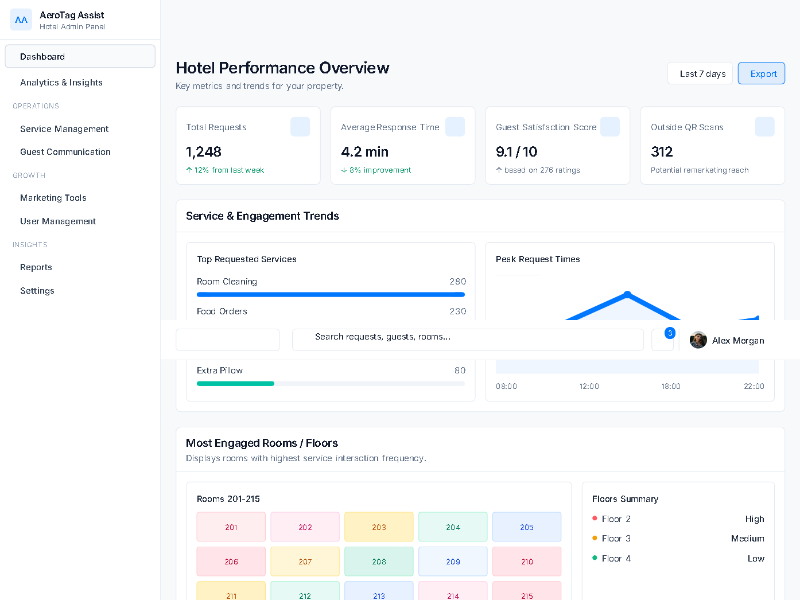
Task: Click Alex Morgan's profile avatar
Action: tap(698, 340)
